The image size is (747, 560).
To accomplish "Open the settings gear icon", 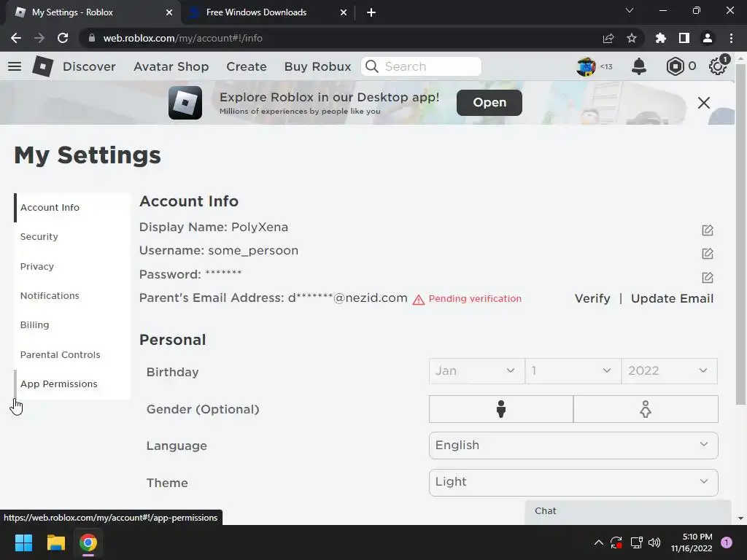I will pos(718,66).
